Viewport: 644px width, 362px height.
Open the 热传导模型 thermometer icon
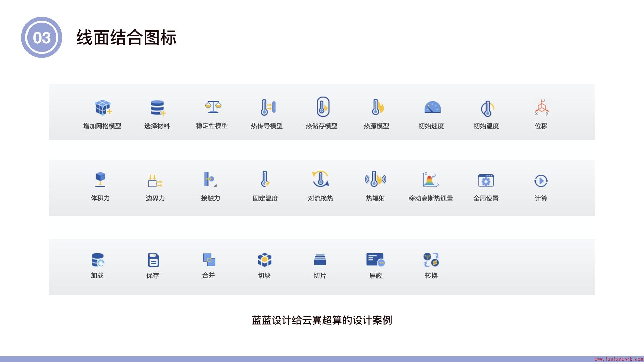(267, 107)
